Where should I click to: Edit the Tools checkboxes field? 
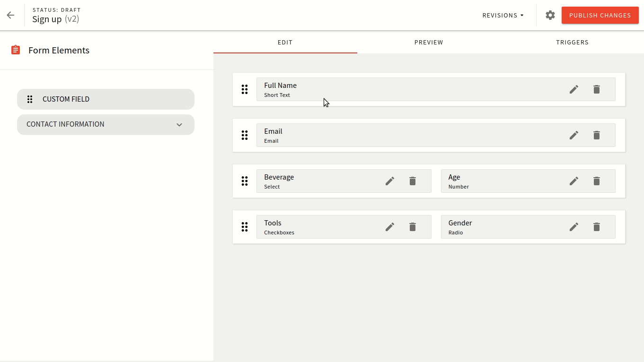pyautogui.click(x=389, y=227)
